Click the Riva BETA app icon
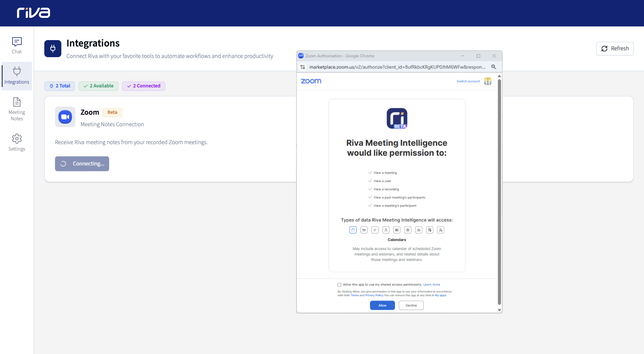644x354 pixels. pyautogui.click(x=397, y=118)
